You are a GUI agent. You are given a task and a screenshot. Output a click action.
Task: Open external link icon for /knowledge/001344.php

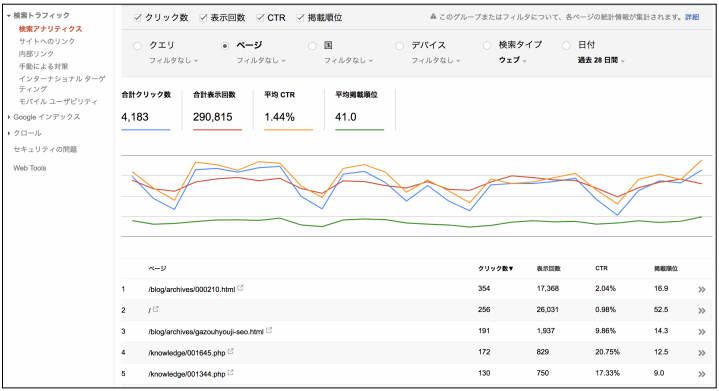tap(231, 373)
